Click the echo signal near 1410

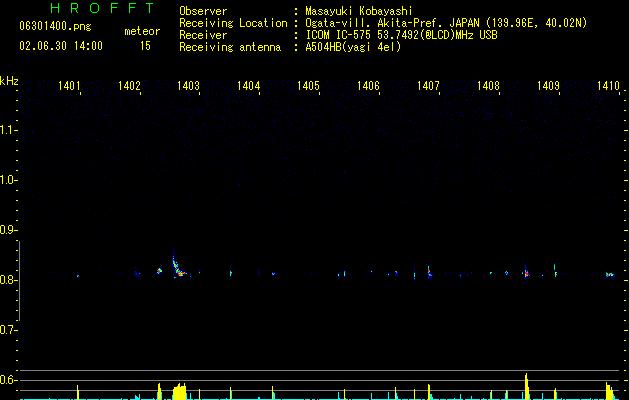tap(610, 274)
